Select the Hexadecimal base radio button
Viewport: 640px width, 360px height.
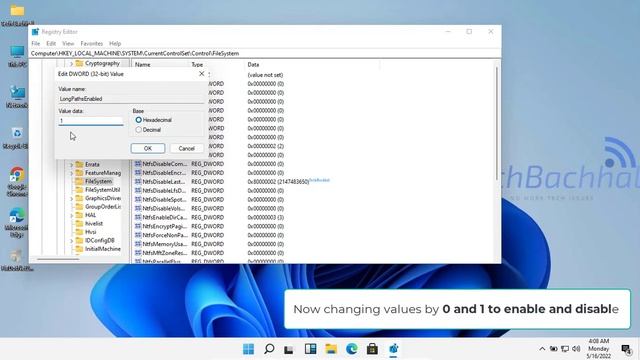(139, 120)
